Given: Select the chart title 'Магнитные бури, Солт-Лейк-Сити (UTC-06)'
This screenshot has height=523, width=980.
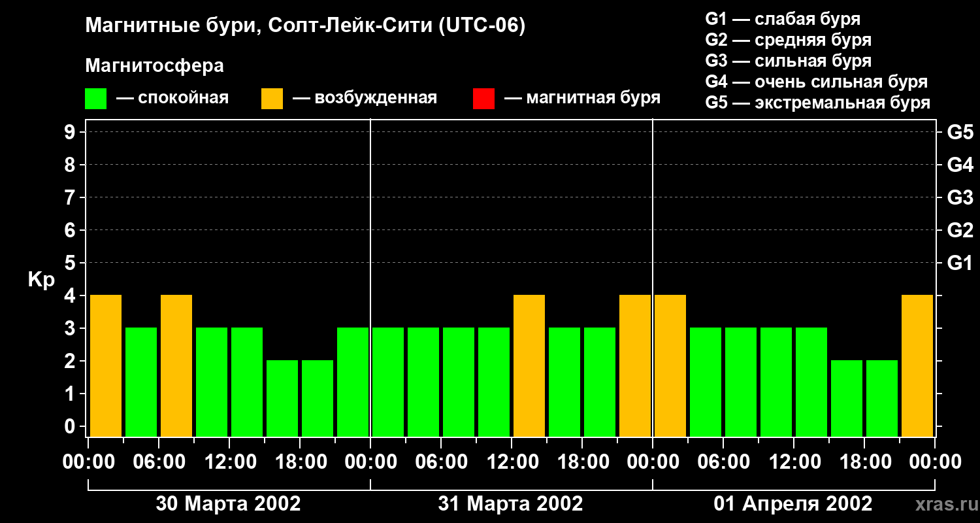Looking at the screenshot, I should point(305,26).
